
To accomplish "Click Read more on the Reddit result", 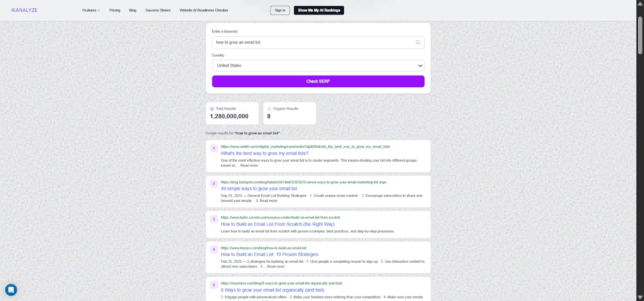I will coord(249,165).
